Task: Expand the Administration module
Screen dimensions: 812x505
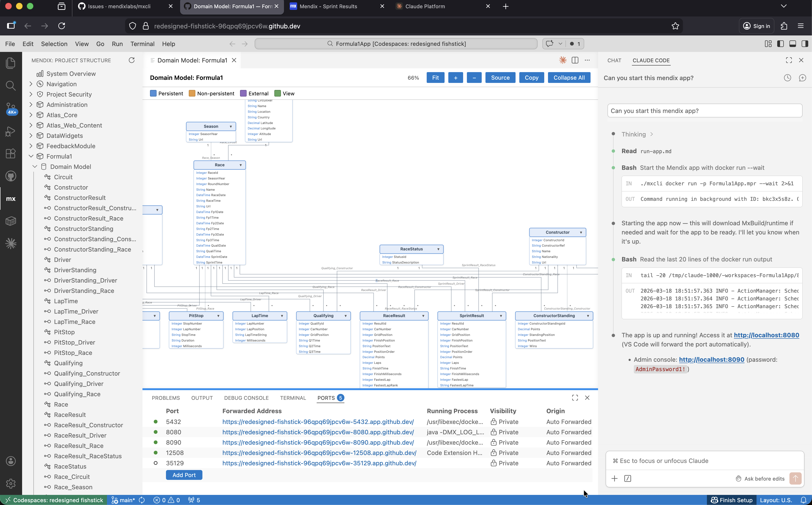Action: pyautogui.click(x=31, y=105)
